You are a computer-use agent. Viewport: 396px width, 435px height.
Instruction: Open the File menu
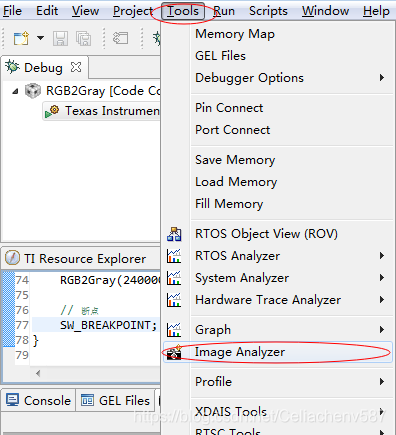[x=12, y=11]
